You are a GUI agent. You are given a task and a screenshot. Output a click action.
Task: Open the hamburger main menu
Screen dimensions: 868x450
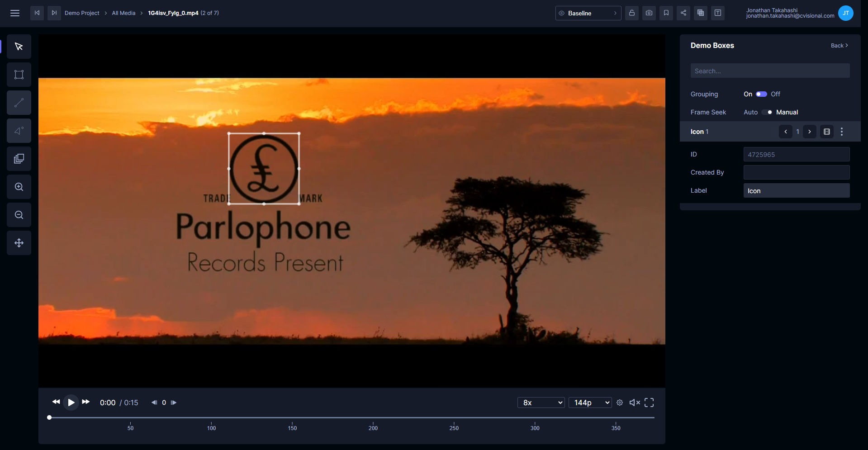tap(15, 13)
